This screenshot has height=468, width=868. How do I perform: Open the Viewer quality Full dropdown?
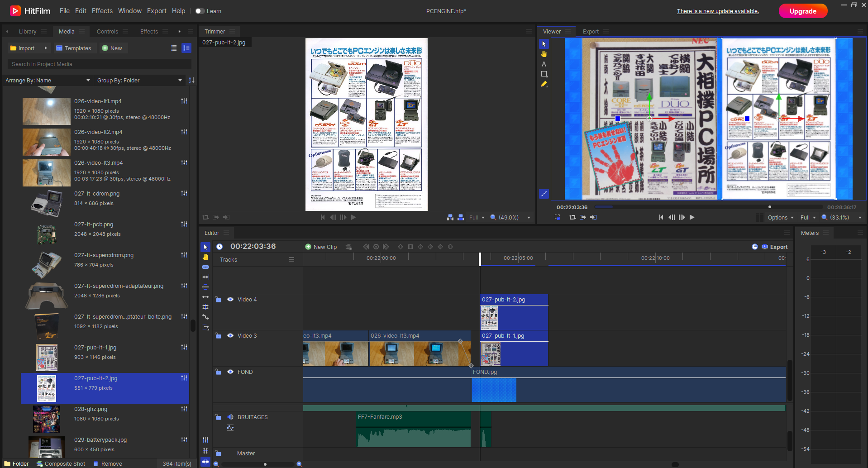(x=808, y=217)
